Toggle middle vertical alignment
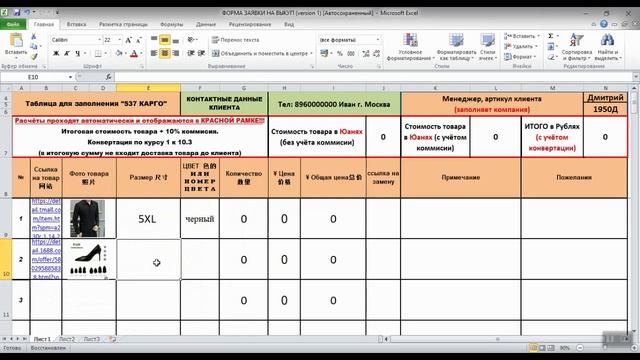 tap(164, 40)
